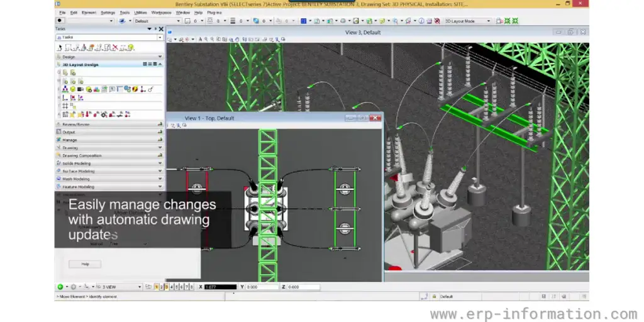Screen dimensions: 644x322
Task: Select the Delete Element red X tool
Action: point(116,47)
